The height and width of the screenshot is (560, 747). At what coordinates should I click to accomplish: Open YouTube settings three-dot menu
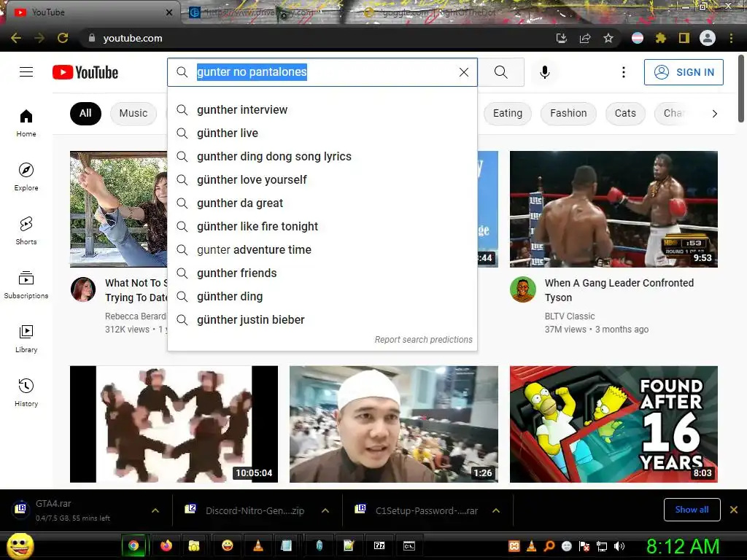coord(623,72)
